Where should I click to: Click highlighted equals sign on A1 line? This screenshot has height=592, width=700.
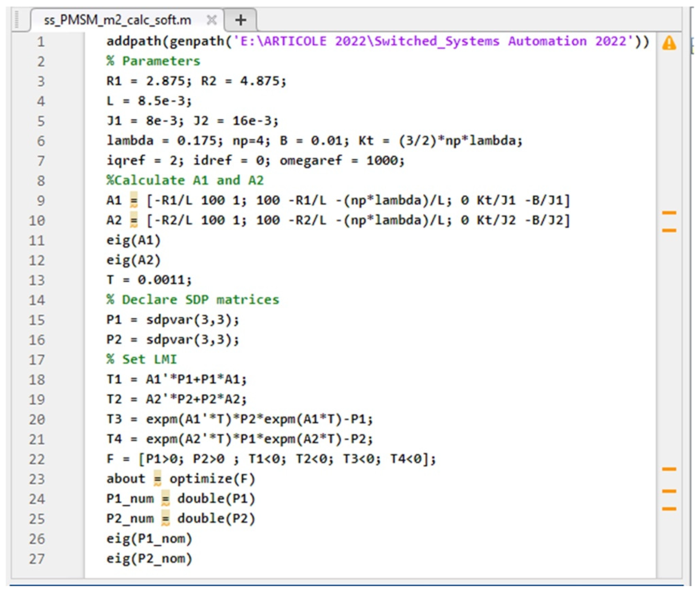coord(134,200)
